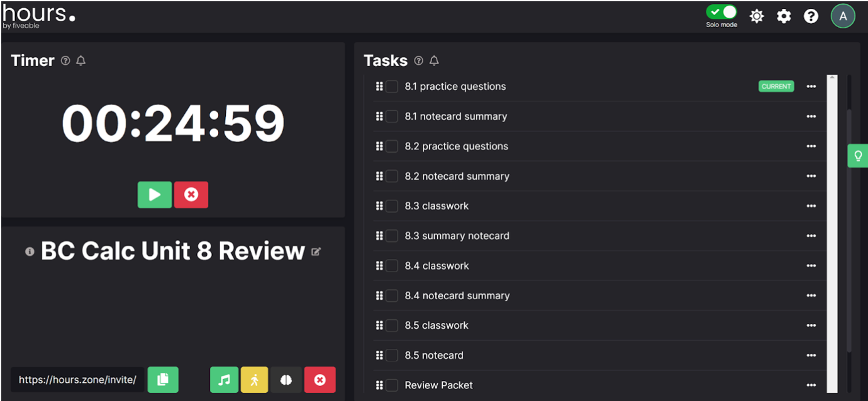This screenshot has width=868, height=401.
Task: Click the hours by fiveable logo
Action: pyautogui.click(x=38, y=16)
